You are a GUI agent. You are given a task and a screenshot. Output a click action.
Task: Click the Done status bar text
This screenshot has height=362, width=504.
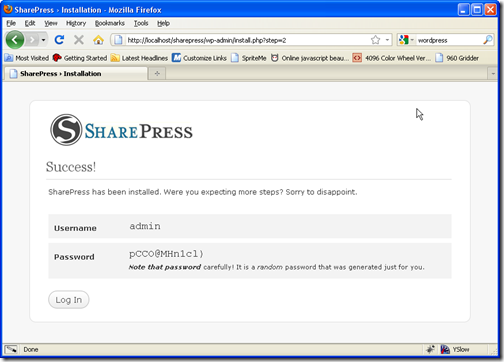(x=31, y=349)
